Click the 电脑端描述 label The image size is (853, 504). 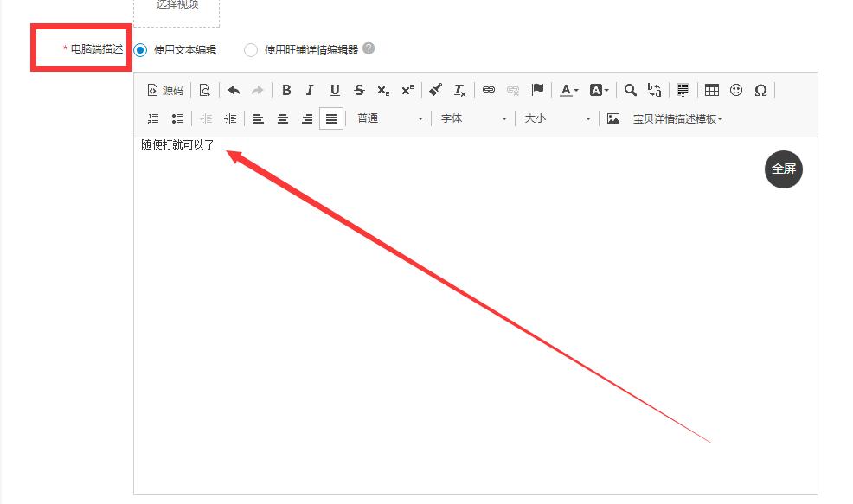coord(97,49)
